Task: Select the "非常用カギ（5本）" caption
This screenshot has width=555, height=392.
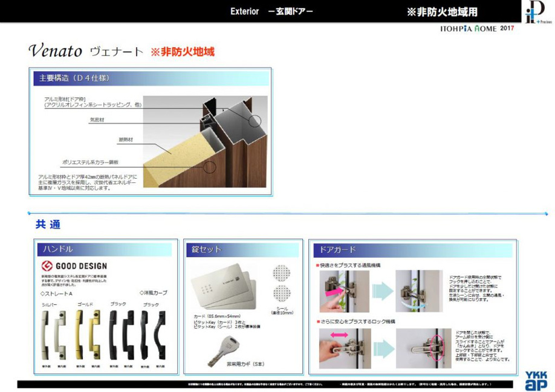Action: (x=245, y=364)
